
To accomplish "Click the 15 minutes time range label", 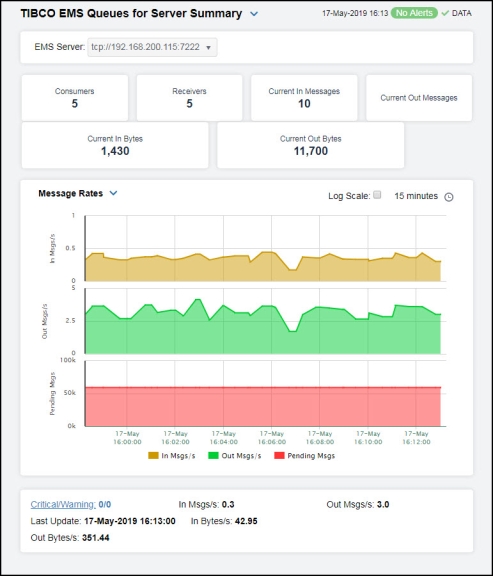I will point(416,196).
